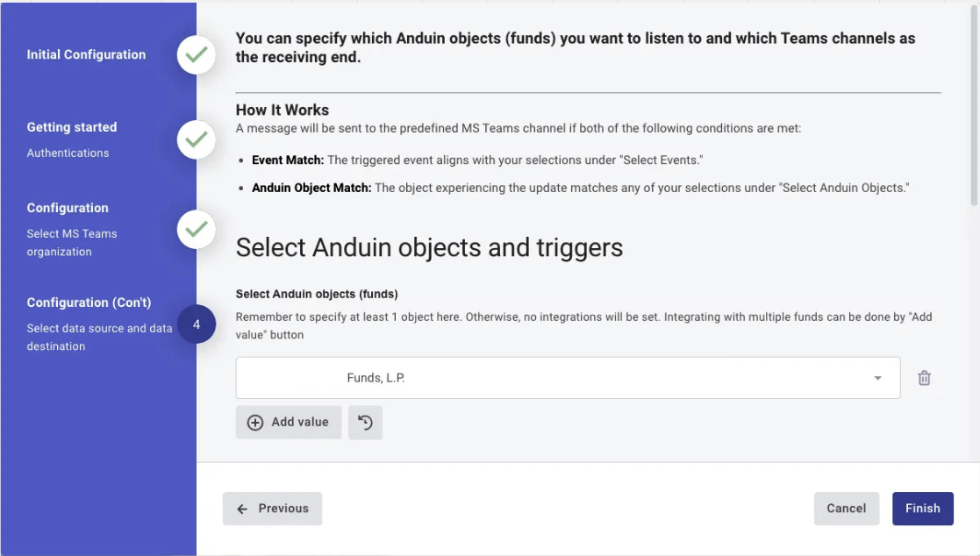Screen dimensions: 980x556
Task: Click the Finish button
Action: [x=922, y=509]
